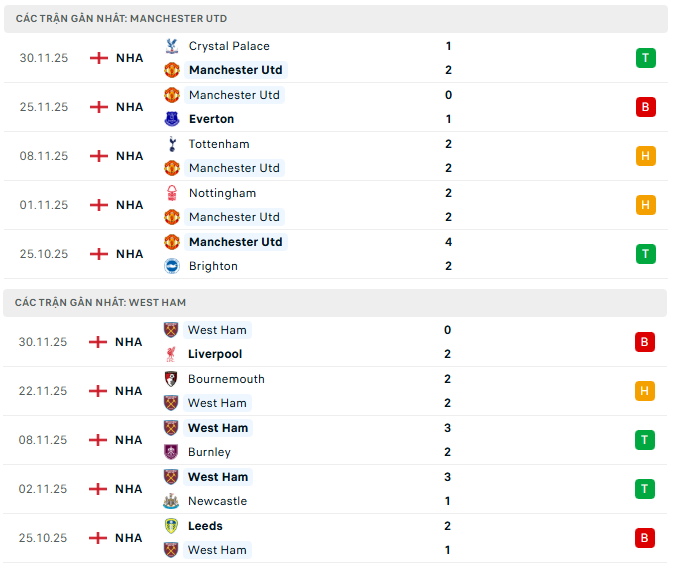The image size is (674, 572).
Task: Click the Bournemouth club crest
Action: coord(171,379)
